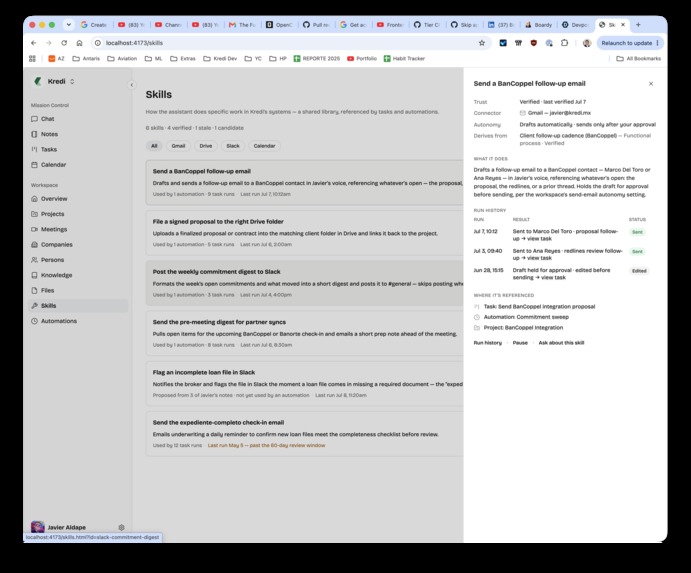Open the browser extensions puzzle icon

[x=564, y=43]
